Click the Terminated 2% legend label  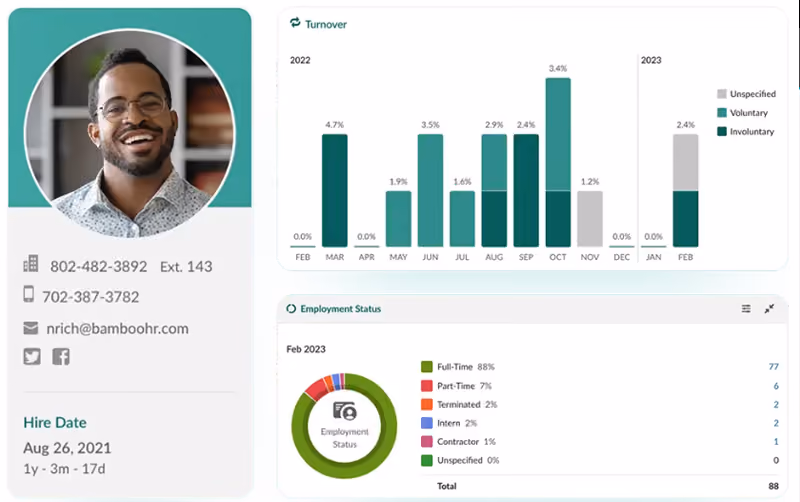pos(467,405)
